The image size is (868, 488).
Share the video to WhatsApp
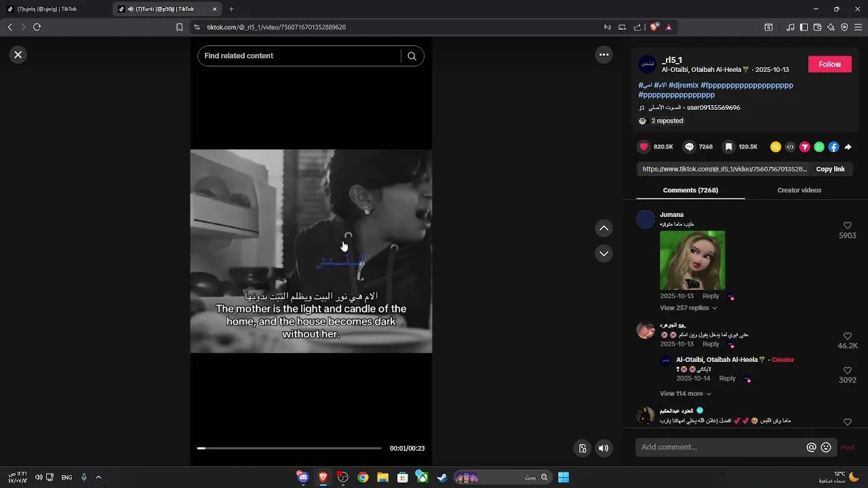pyautogui.click(x=819, y=147)
